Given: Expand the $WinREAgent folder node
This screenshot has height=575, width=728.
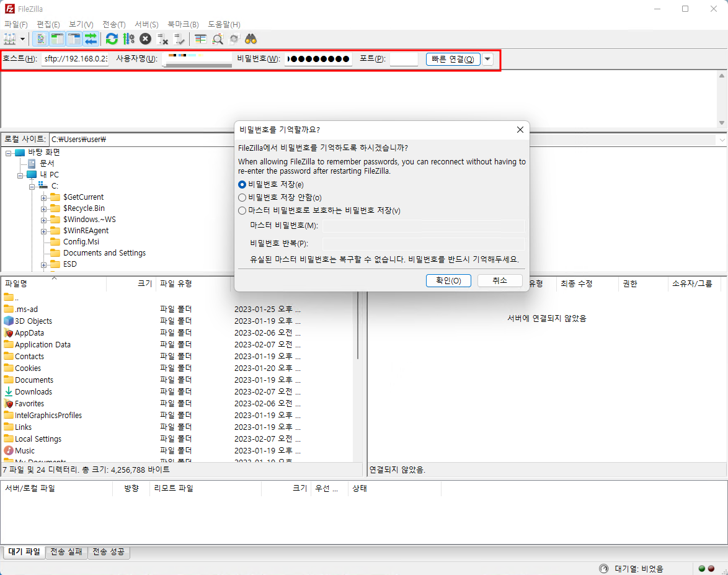Looking at the screenshot, I should coord(43,231).
